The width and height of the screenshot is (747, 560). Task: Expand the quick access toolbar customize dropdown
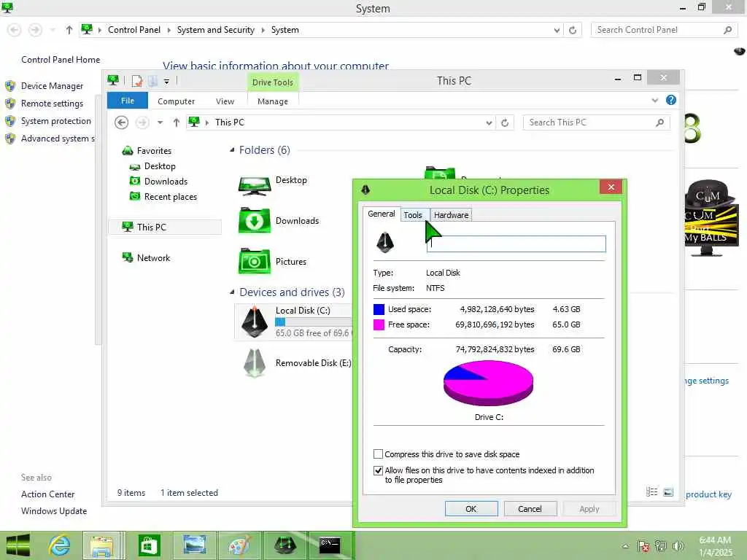pos(167,82)
